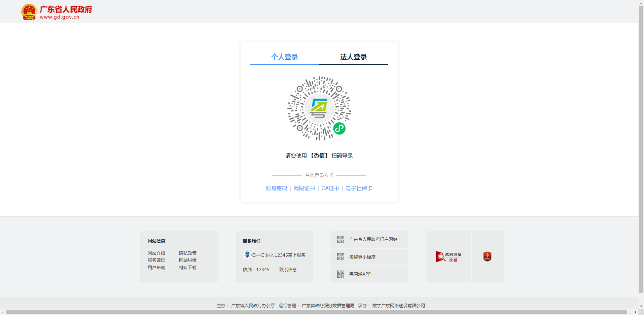Screen dimensions: 644x315
Task: Open the 材料下载 footer link
Action: (187, 268)
